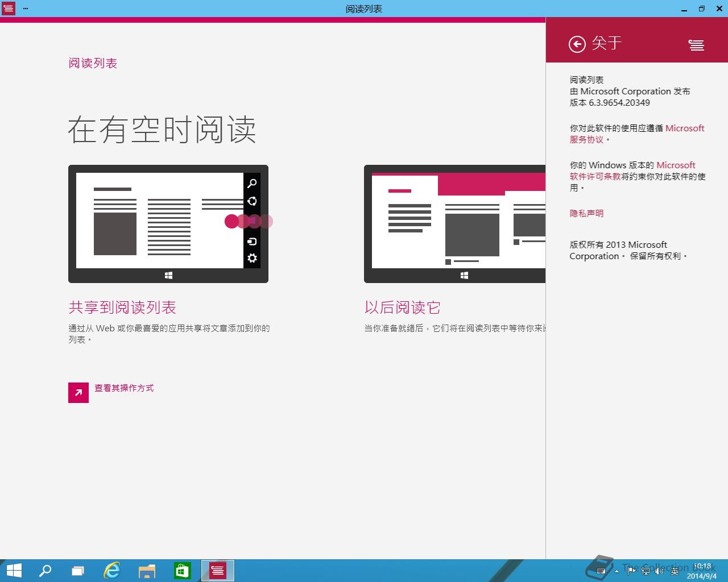Launch Internet Explorer from taskbar
Screen dimensions: 728x582
click(x=112, y=570)
